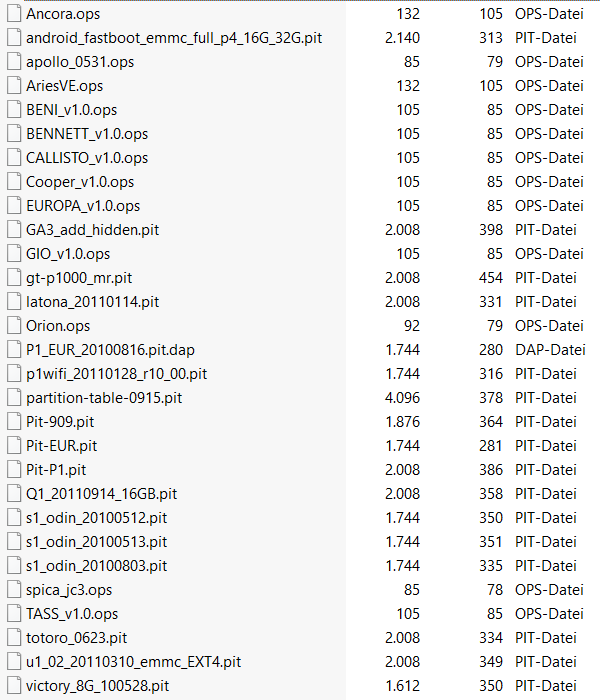Click the file icon next to spica_jc3.ops

13,590
